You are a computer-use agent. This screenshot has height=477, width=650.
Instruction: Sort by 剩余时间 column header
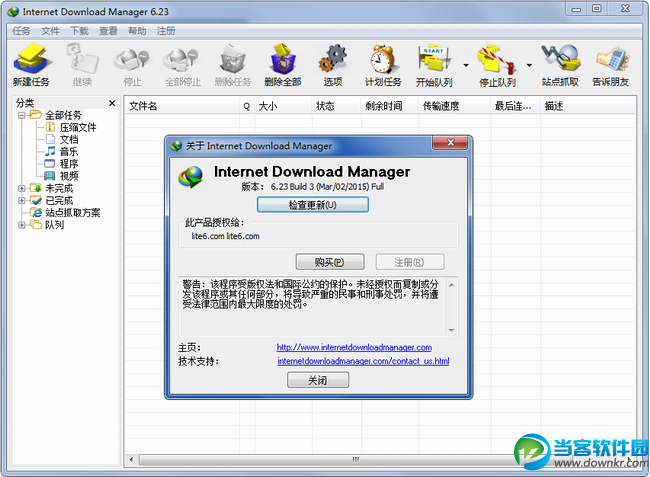point(390,106)
